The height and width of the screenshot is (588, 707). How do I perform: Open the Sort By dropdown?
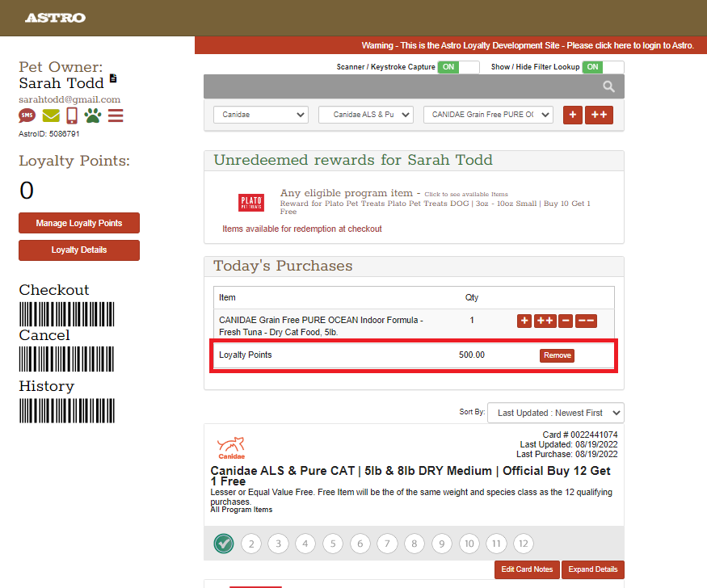point(556,413)
